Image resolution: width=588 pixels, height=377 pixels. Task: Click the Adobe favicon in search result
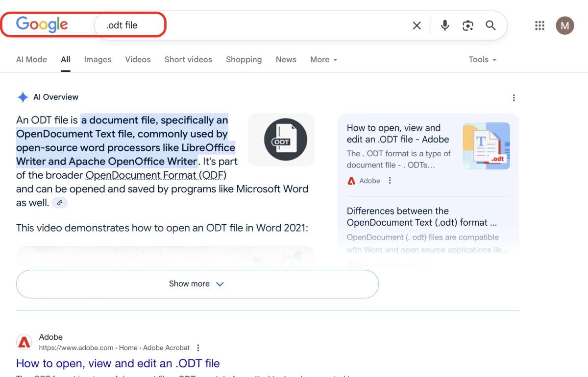[24, 342]
